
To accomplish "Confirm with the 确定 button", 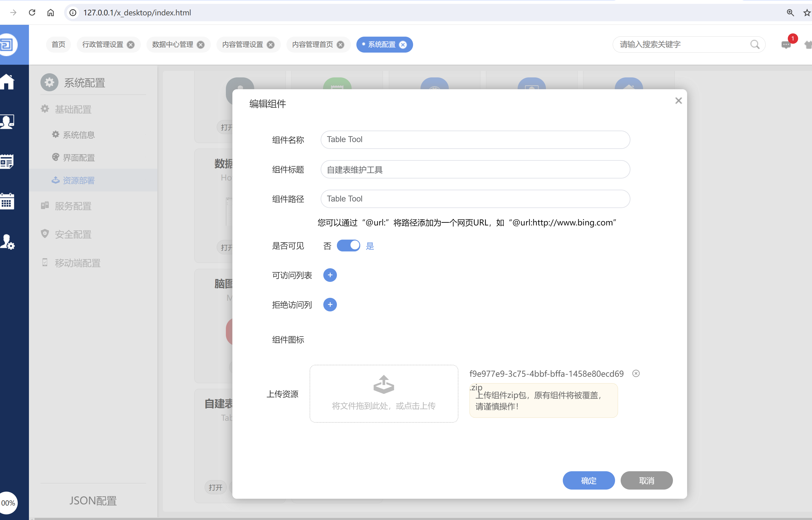I will coord(588,480).
